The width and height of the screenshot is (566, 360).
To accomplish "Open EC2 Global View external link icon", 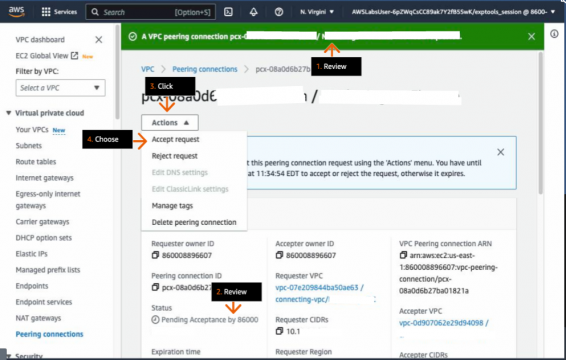I will (74, 56).
